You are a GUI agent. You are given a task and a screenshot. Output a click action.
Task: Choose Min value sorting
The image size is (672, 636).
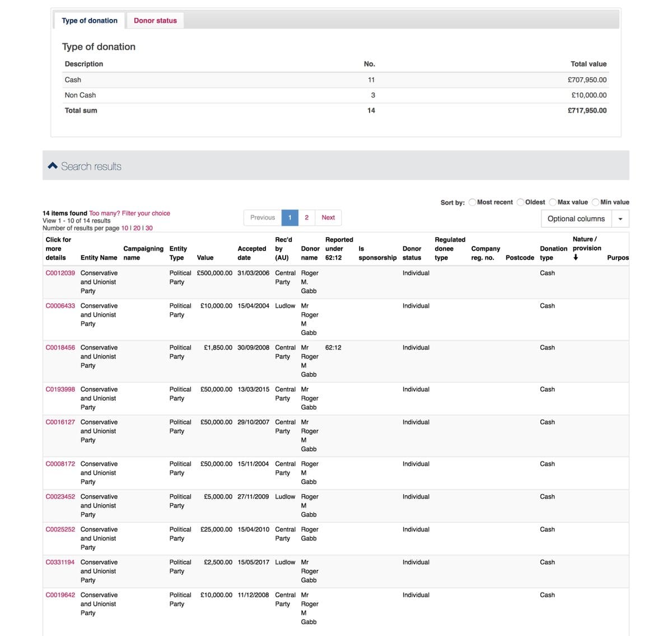tap(596, 202)
